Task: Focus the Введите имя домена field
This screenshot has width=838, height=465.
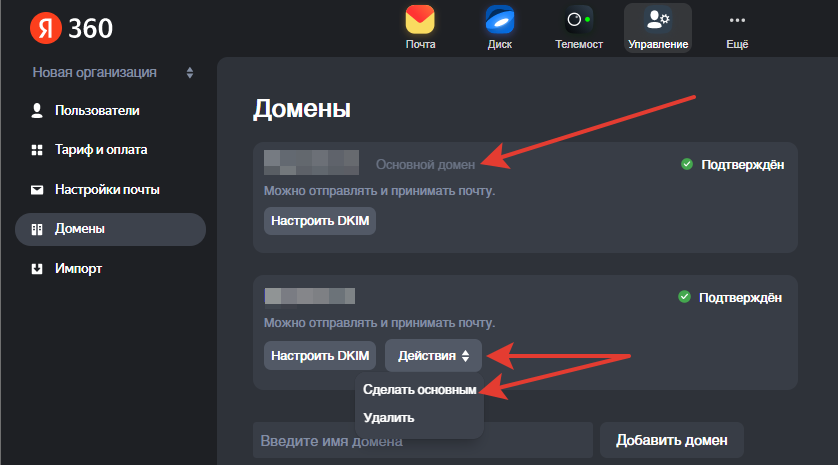Action: coord(423,440)
